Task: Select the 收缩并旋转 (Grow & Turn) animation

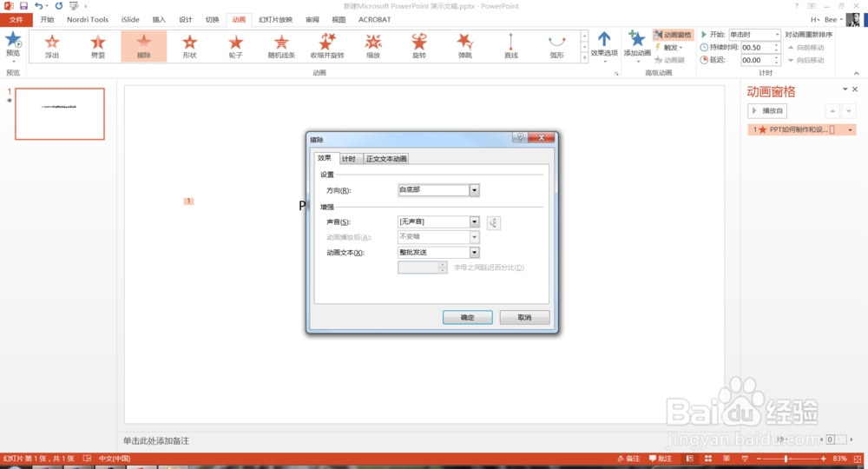Action: (x=327, y=46)
